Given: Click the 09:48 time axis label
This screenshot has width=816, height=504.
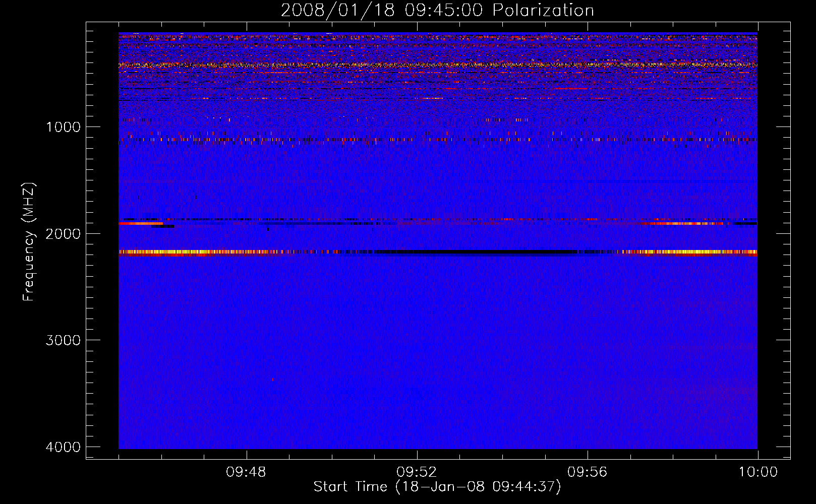Looking at the screenshot, I should point(246,472).
